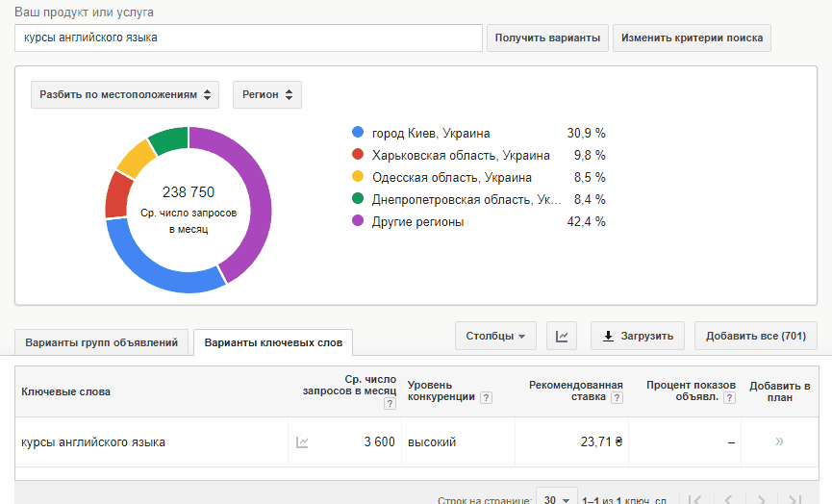Viewport: 832px width, 504px height.
Task: Go to previous page arrow in pagination
Action: (728, 500)
